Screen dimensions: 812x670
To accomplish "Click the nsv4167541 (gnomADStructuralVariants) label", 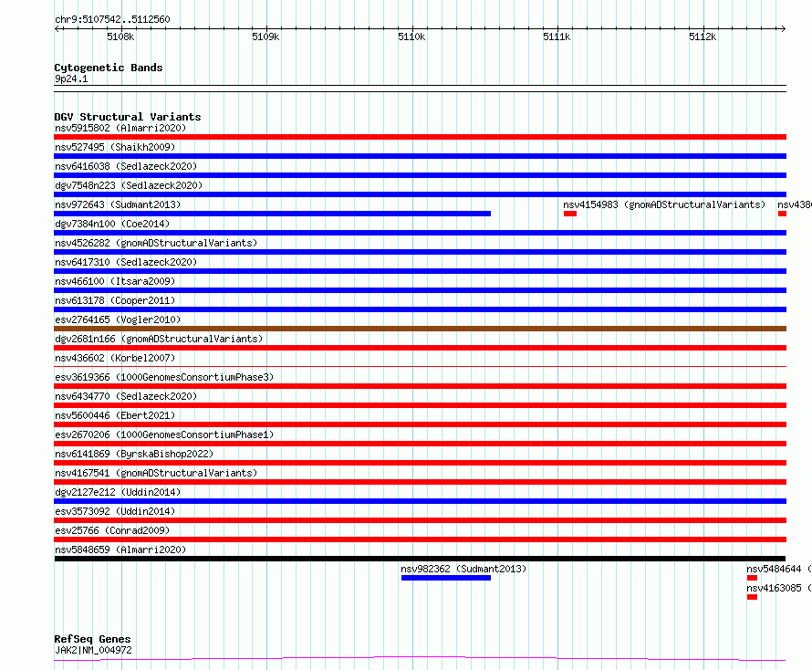I will pos(156,473).
